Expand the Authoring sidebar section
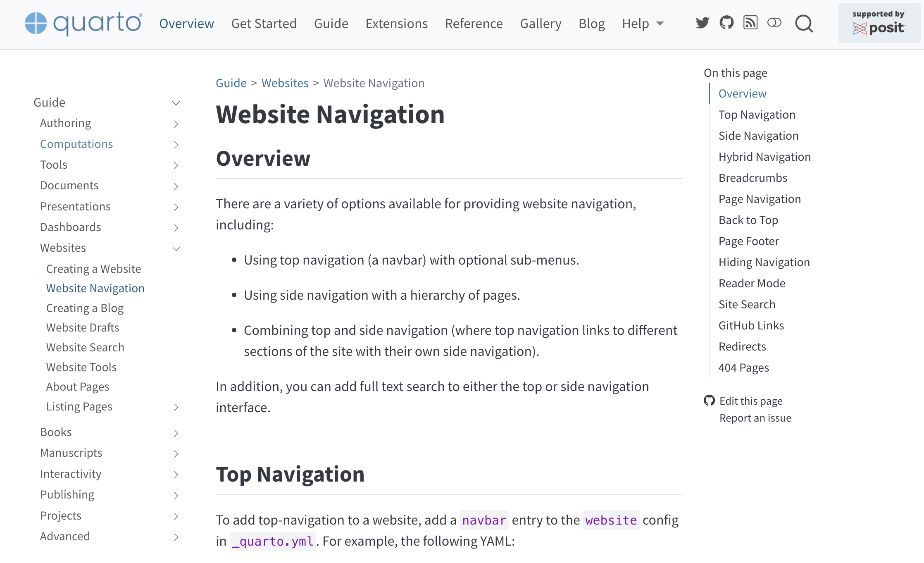This screenshot has width=924, height=563. pos(176,124)
